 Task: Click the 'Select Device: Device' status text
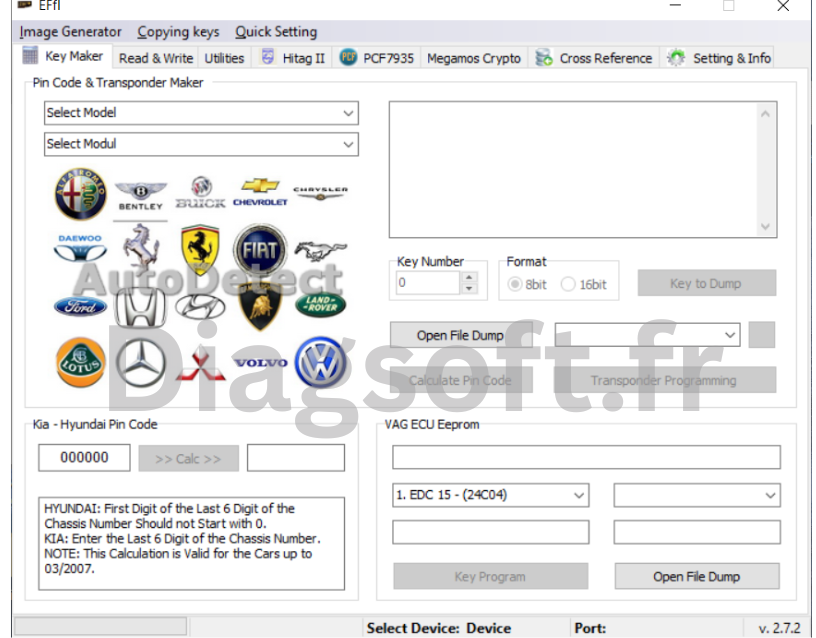click(x=439, y=628)
